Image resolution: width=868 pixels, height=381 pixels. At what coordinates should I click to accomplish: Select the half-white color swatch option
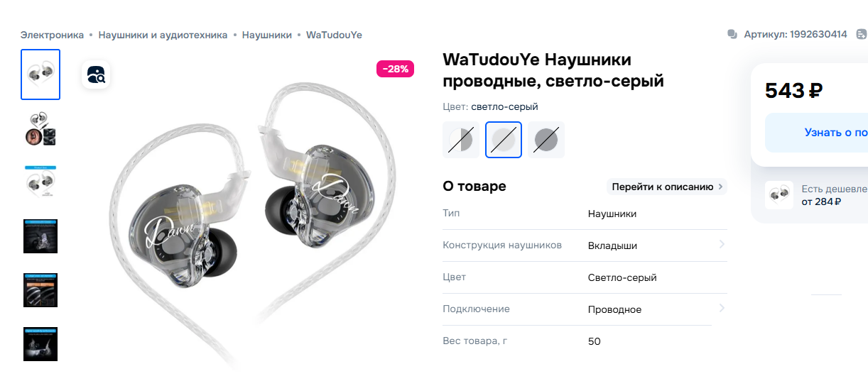[x=460, y=140]
